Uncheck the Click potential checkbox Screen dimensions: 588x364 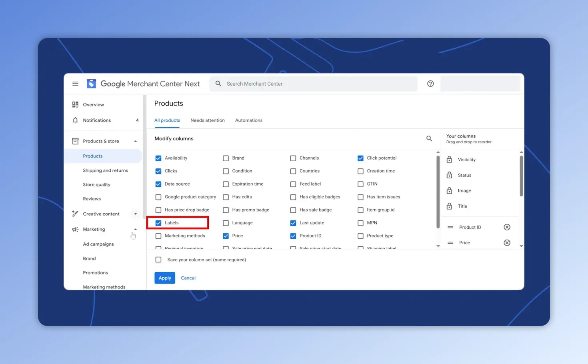360,158
